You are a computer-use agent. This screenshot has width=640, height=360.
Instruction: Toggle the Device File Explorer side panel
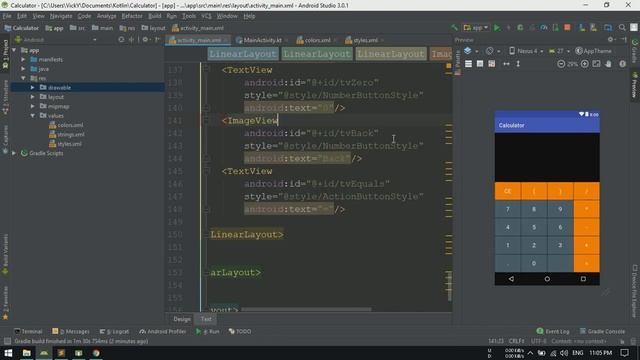tap(635, 291)
